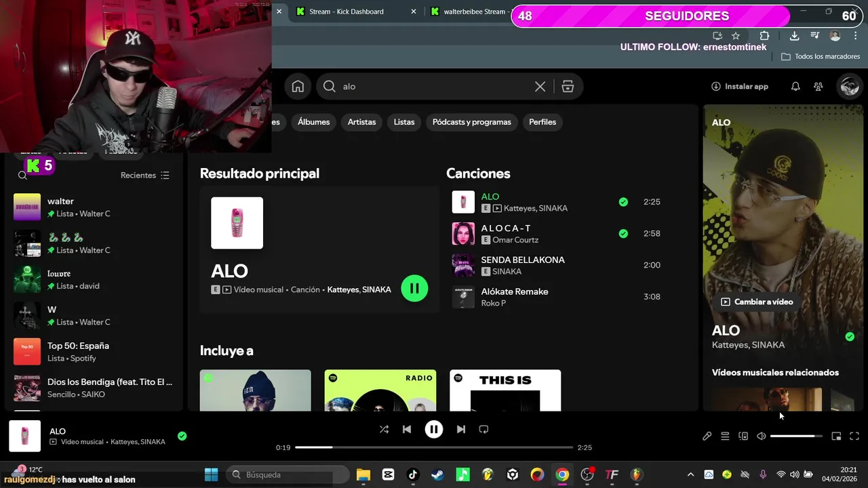The width and height of the screenshot is (868, 488).
Task: Open Steam from the taskbar
Action: (x=438, y=474)
